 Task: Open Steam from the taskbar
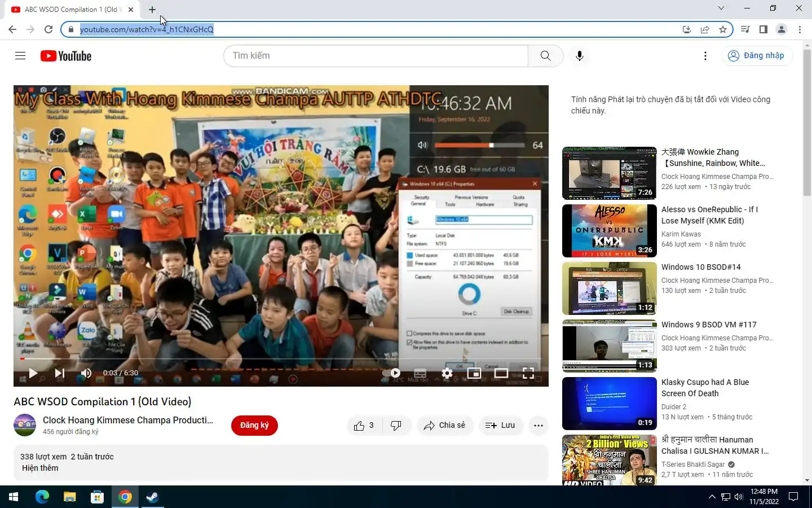pyautogui.click(x=153, y=497)
